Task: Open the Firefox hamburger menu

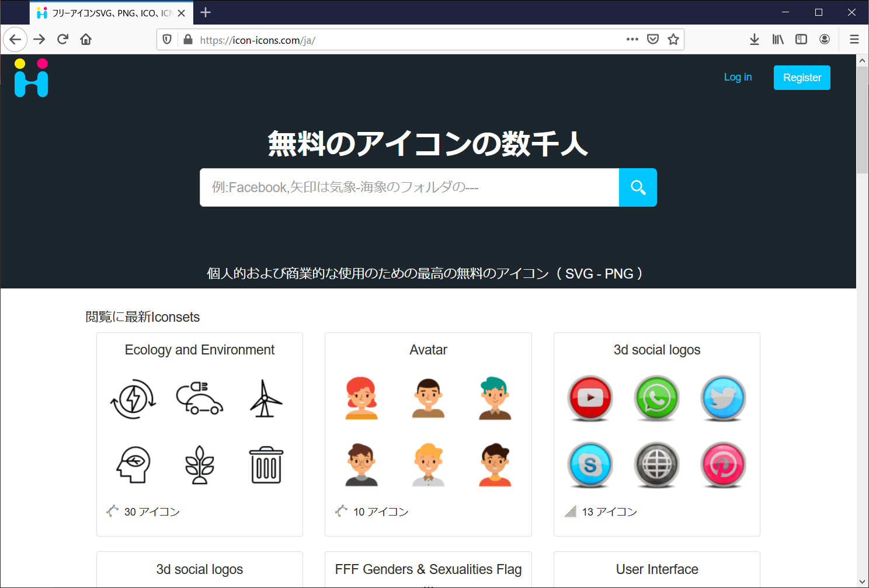Action: [x=854, y=39]
